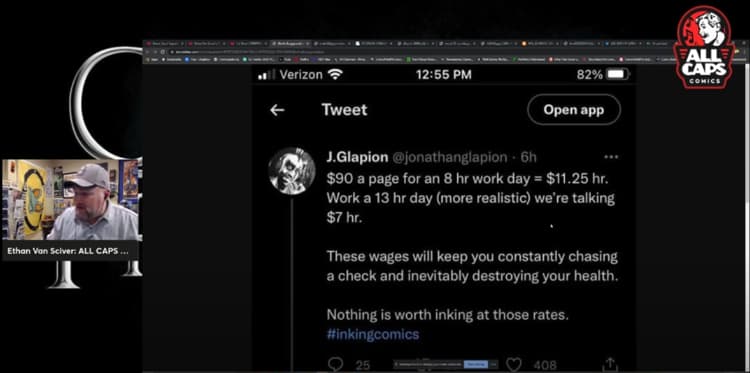The image size is (750, 373).
Task: Like the tweet with the heart icon
Action: (x=513, y=365)
